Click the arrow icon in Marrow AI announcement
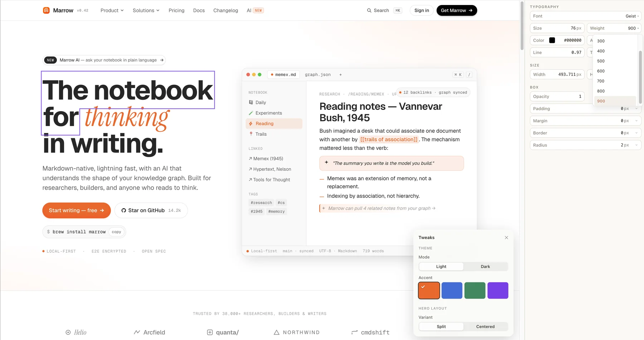 [x=162, y=60]
